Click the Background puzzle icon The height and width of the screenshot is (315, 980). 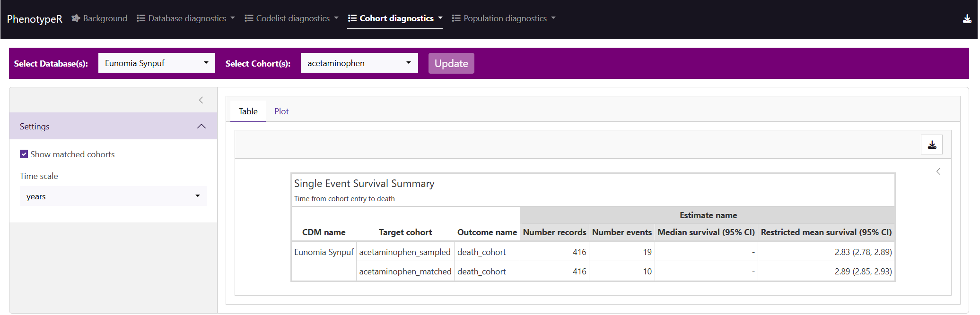[x=76, y=18]
